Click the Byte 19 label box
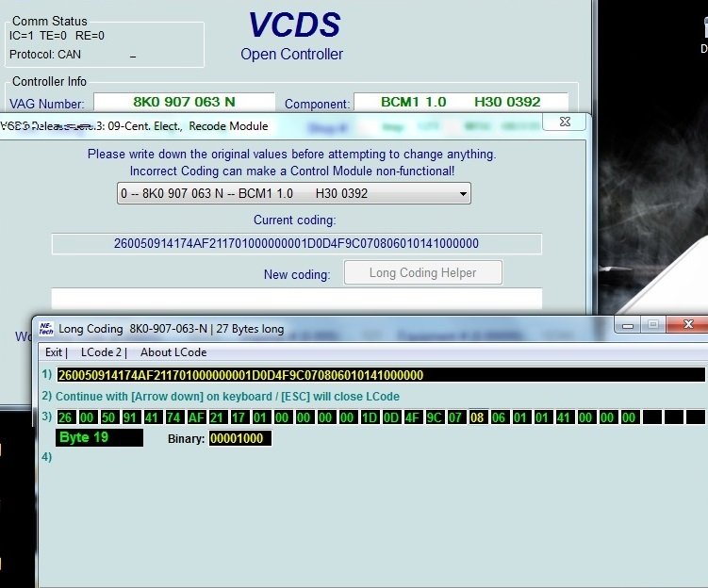The width and height of the screenshot is (708, 588). 99,438
